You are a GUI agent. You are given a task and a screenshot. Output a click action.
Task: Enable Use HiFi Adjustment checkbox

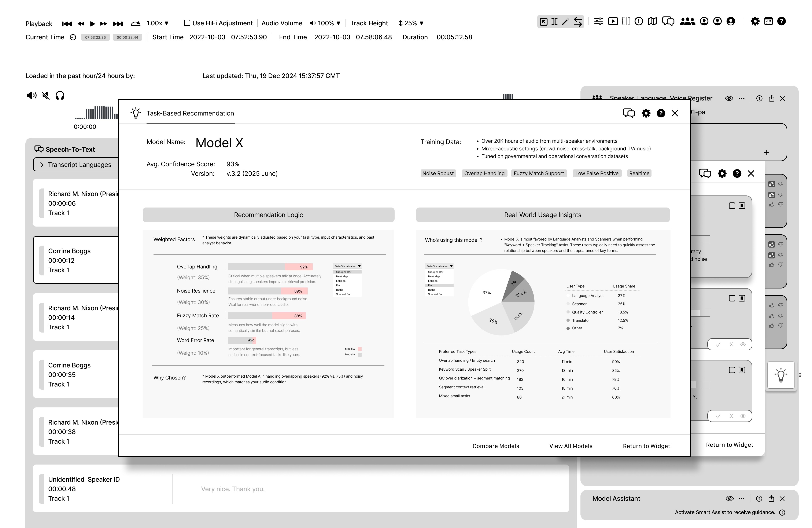pyautogui.click(x=187, y=23)
